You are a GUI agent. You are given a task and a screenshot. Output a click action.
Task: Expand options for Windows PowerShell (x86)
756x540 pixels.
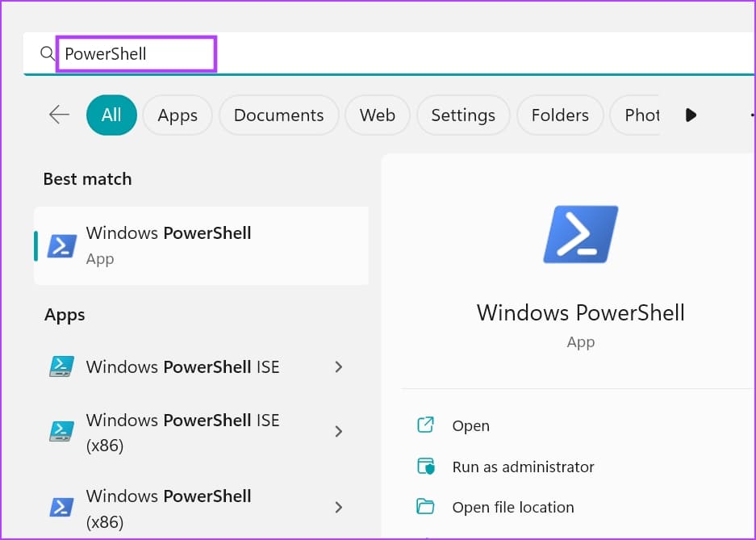(338, 507)
